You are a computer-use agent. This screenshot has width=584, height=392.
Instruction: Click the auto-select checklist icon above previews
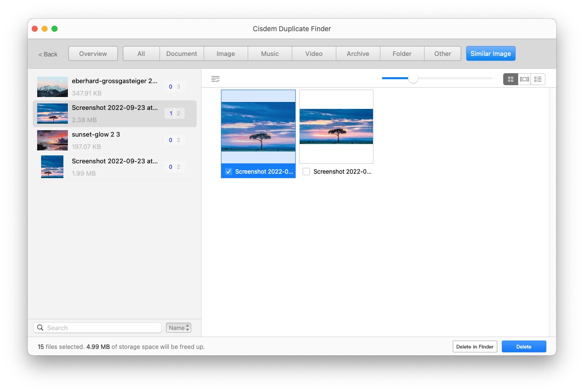coord(215,79)
